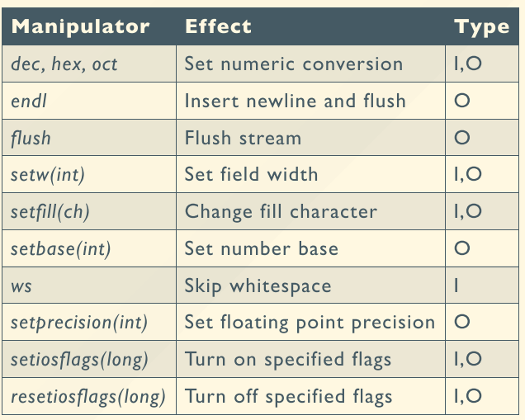
Task: Click the setbase(int) manipulator cell
Action: point(60,248)
